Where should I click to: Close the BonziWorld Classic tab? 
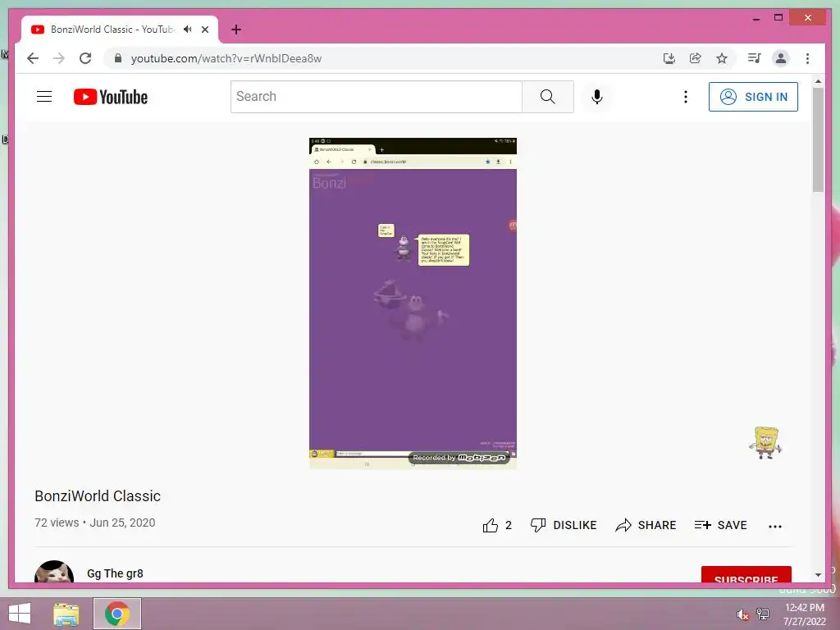[204, 30]
